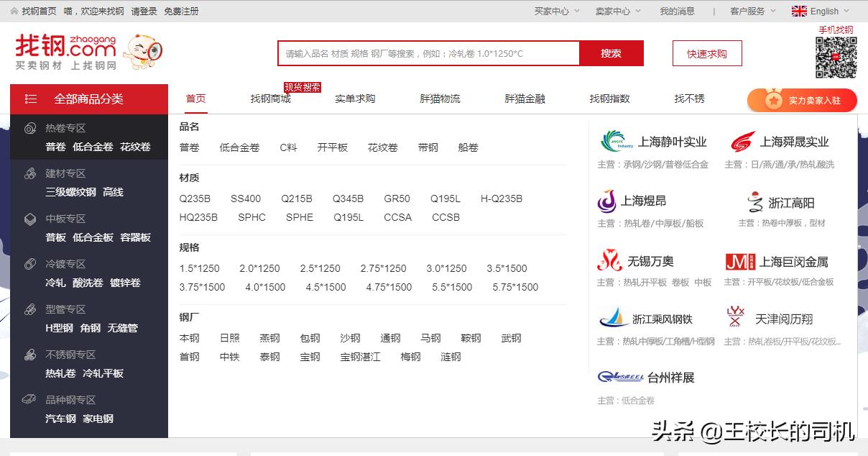The width and height of the screenshot is (868, 456).
Task: Choose specification 5.75*1500
Action: (515, 287)
